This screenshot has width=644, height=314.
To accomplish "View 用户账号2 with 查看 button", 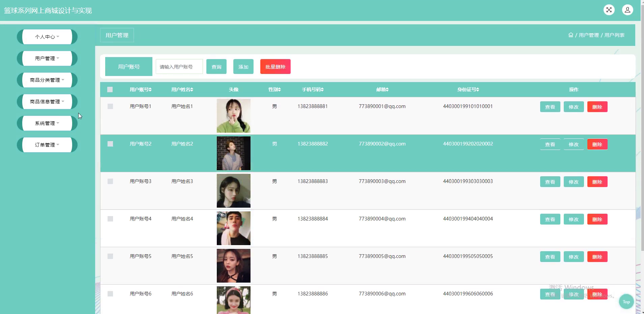I will point(550,144).
